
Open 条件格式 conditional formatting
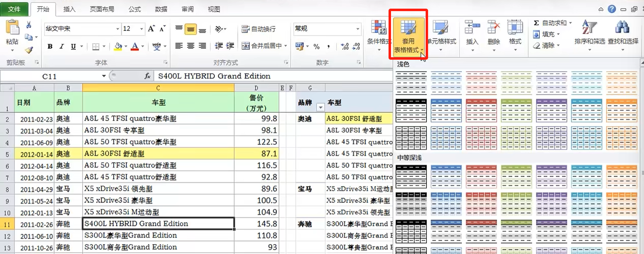[x=379, y=35]
